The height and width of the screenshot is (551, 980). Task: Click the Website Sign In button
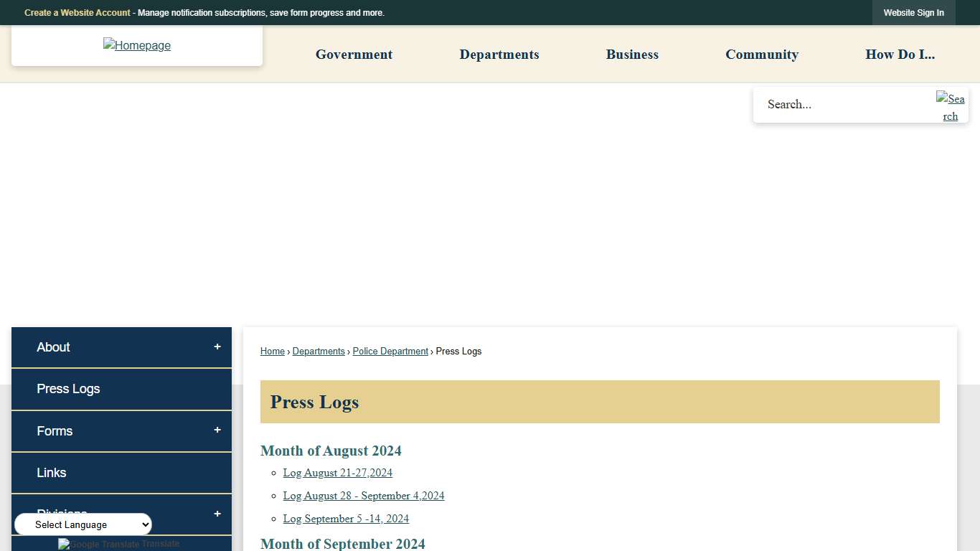913,13
